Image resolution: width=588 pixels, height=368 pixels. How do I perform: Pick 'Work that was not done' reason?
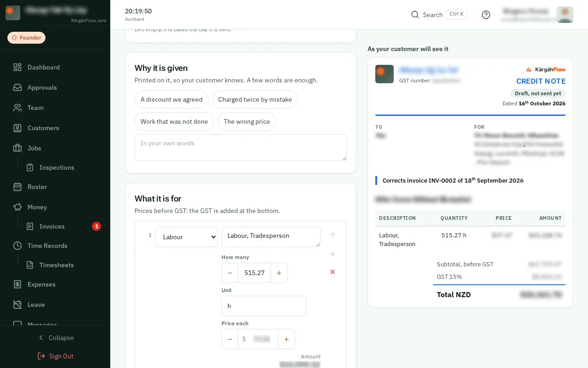174,121
